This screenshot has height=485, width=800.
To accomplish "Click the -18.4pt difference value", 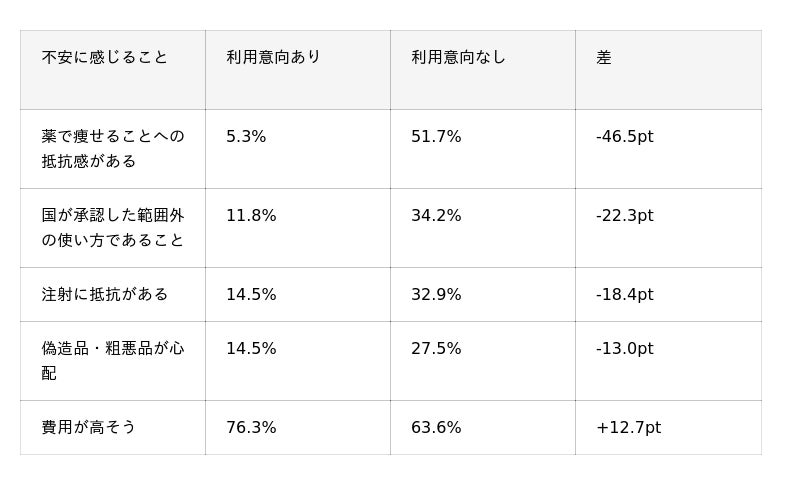I will click(624, 295).
